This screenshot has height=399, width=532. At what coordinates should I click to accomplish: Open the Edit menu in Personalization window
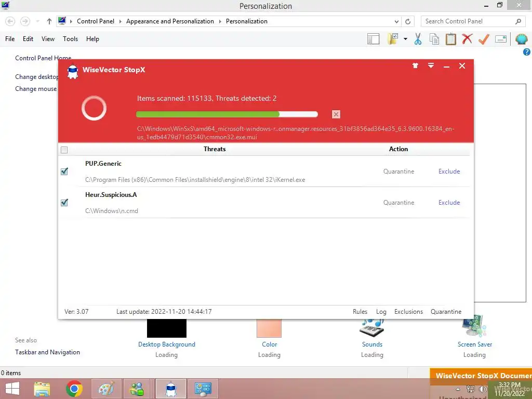pos(28,38)
